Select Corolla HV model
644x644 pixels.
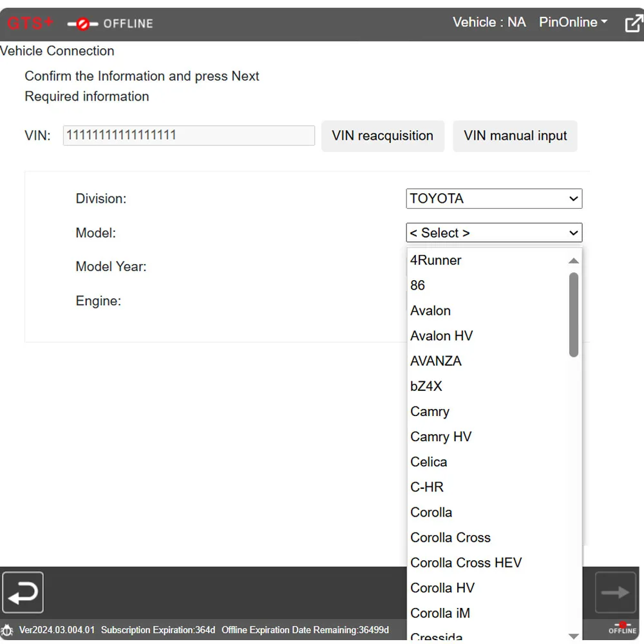(488, 588)
